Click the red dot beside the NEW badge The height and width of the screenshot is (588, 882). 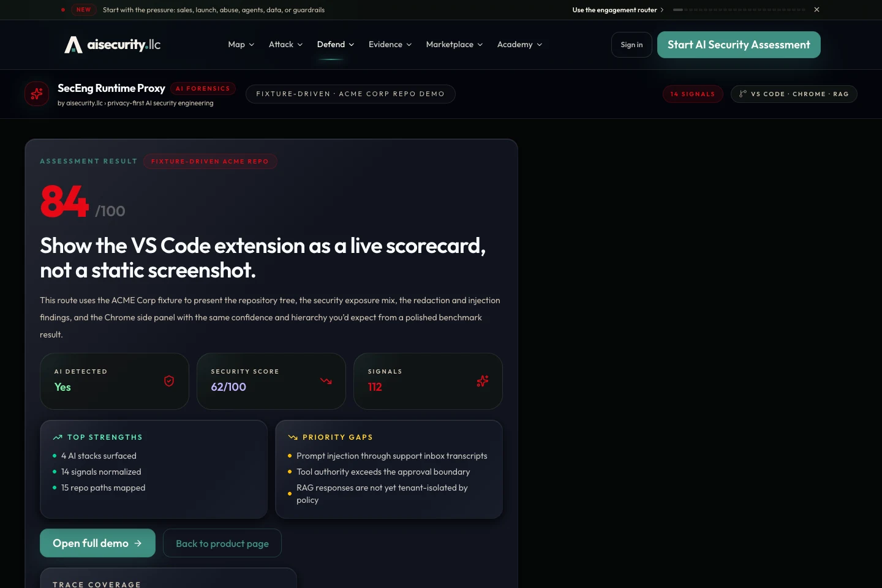point(63,10)
